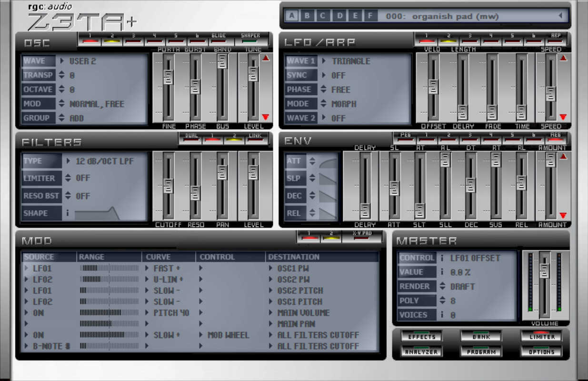Open the preset menu arrow beside organish pad
The image size is (588, 381).
point(560,16)
